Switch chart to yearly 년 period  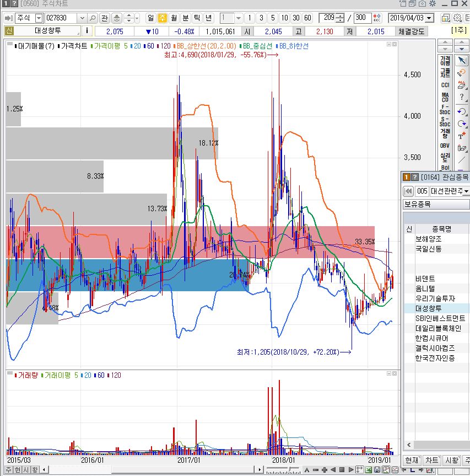coord(209,18)
